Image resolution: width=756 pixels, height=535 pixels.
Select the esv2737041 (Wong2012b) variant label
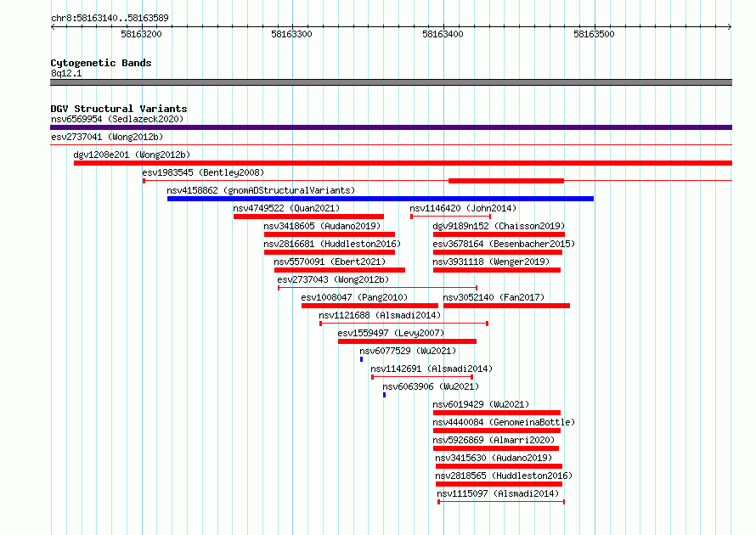(107, 137)
